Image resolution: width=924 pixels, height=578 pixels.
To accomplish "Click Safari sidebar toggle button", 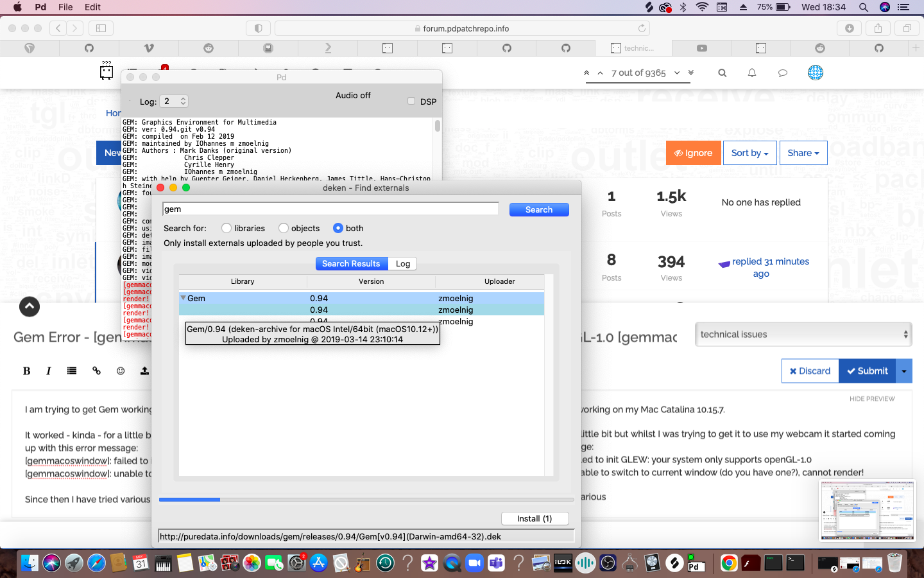I will click(101, 28).
